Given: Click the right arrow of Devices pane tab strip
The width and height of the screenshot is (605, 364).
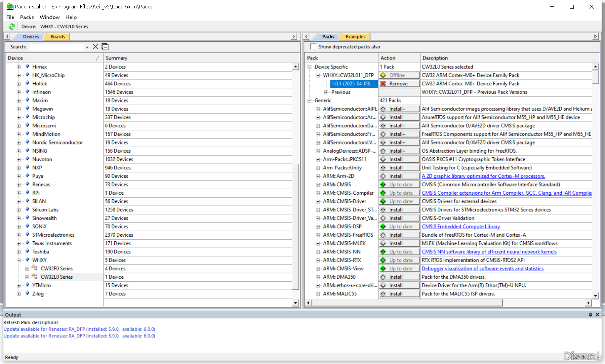Looking at the screenshot, I should 294,36.
